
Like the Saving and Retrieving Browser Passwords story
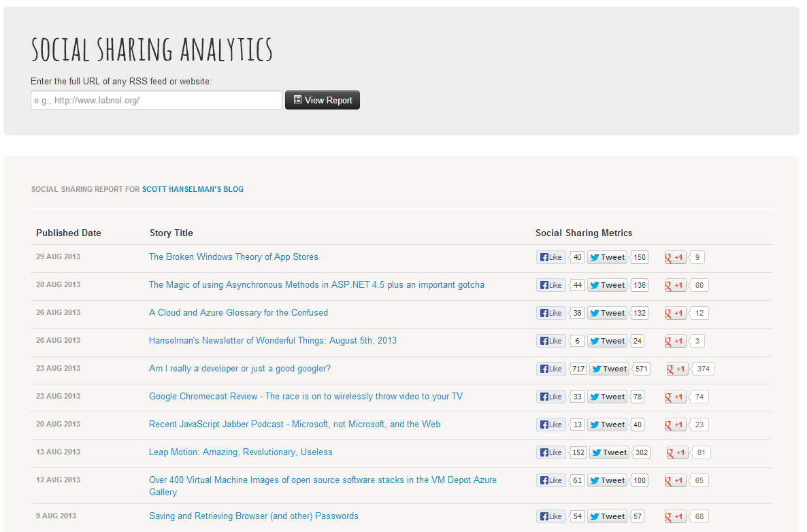coord(550,516)
